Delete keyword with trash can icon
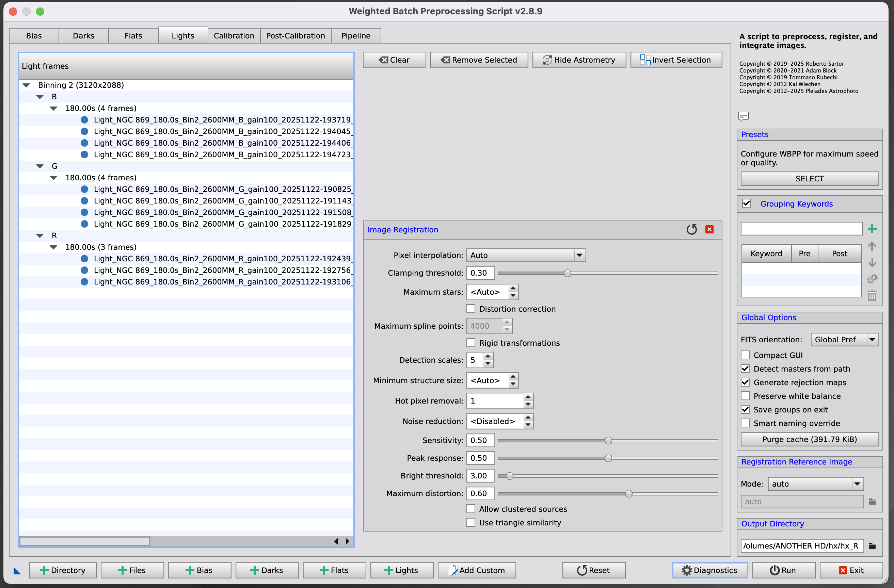 872,296
